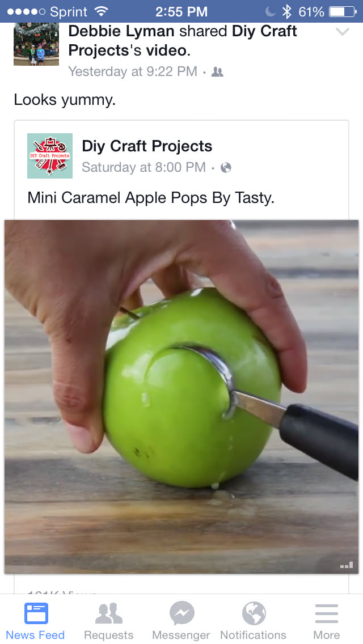Open the 'Saturday at 8:00 PM' timestamp

click(x=144, y=167)
